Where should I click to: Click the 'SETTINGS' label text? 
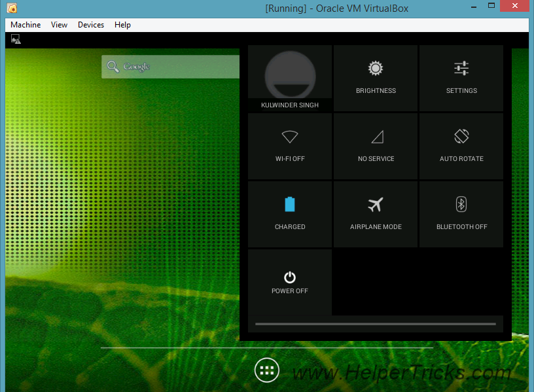pos(461,90)
